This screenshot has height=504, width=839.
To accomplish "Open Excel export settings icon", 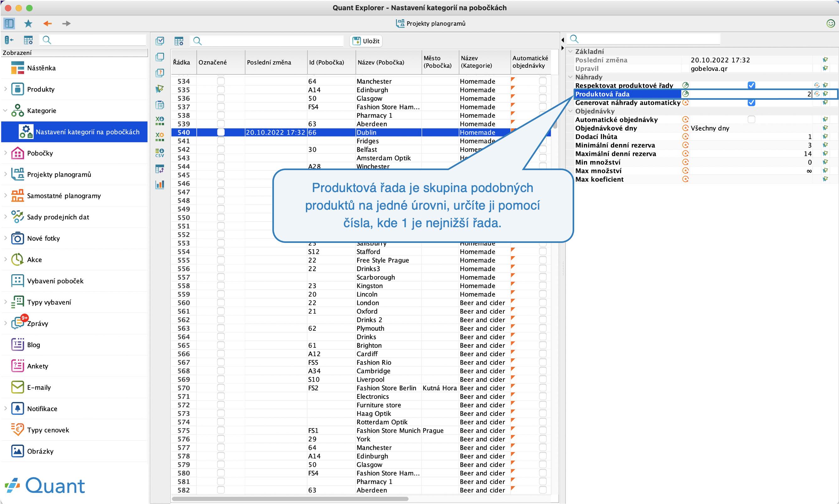I will [x=160, y=137].
